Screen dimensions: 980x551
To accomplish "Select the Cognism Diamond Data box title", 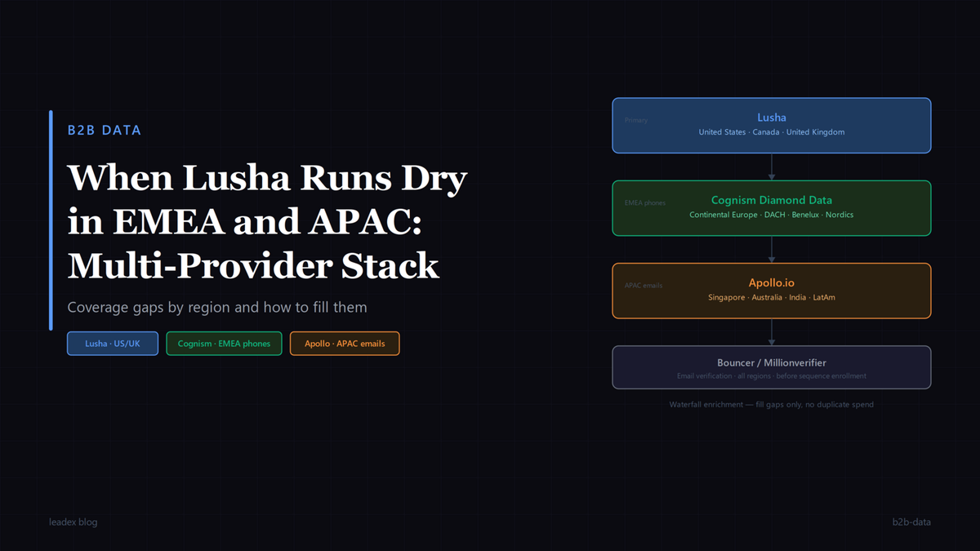I will pos(771,200).
